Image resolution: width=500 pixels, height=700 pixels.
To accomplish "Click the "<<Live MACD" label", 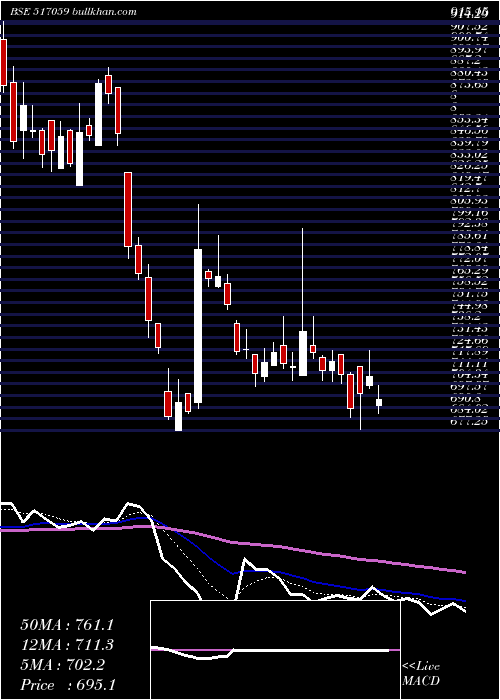I will click(x=421, y=674).
